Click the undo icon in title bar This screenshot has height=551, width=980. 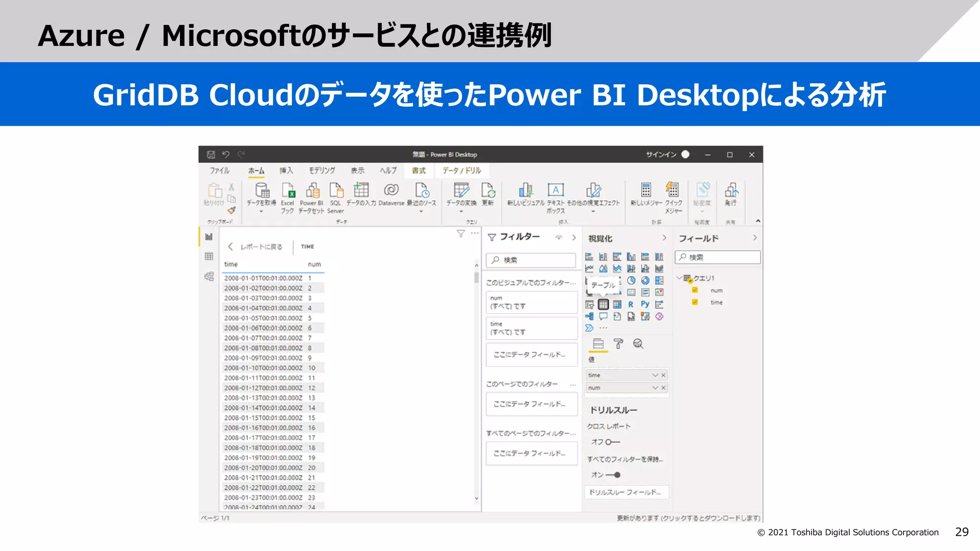tap(226, 154)
